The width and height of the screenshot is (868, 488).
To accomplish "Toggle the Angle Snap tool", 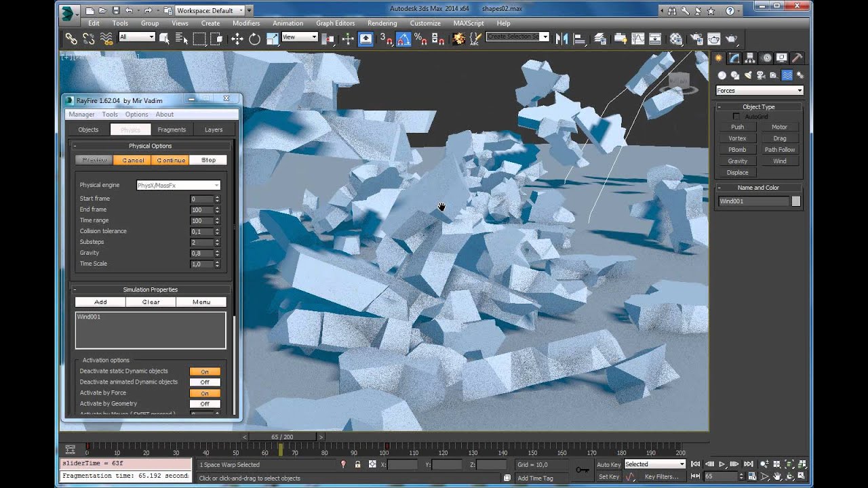I will click(403, 39).
